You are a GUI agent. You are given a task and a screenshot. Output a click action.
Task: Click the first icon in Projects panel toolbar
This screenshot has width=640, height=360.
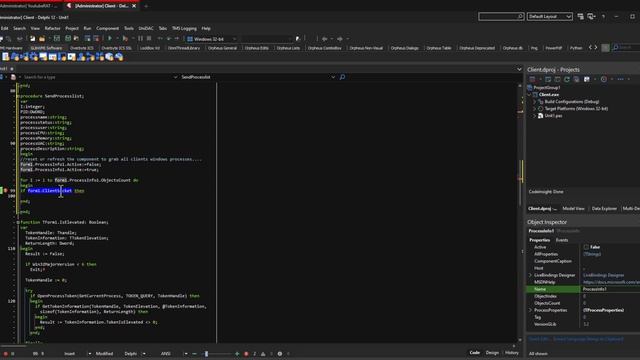click(x=532, y=79)
